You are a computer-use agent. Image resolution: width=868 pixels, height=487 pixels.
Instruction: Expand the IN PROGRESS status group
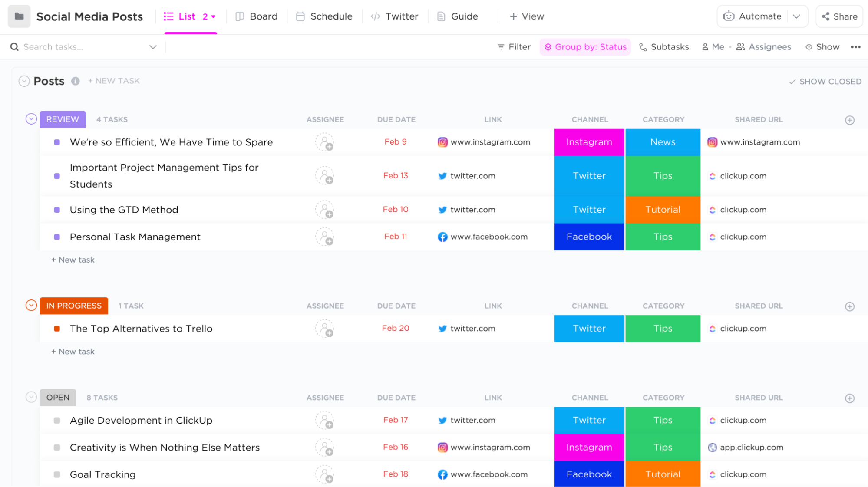(x=31, y=305)
